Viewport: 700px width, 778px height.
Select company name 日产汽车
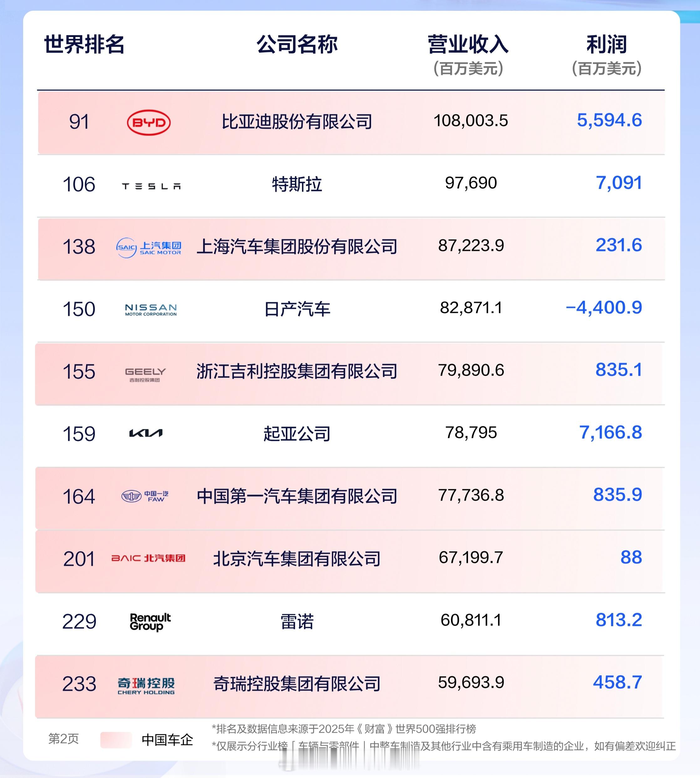pyautogui.click(x=297, y=309)
